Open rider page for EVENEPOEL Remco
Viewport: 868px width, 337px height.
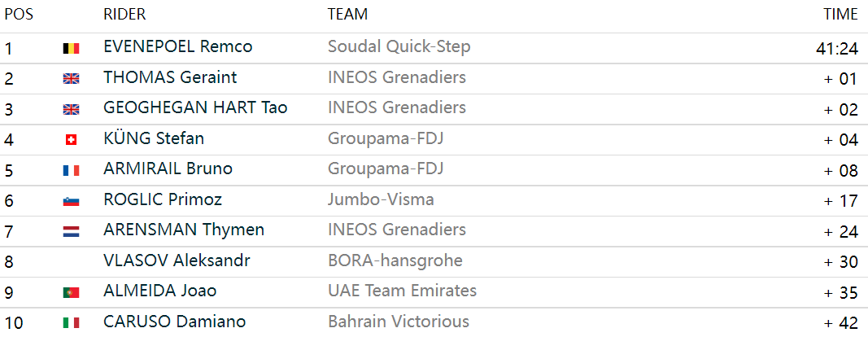coord(177,46)
